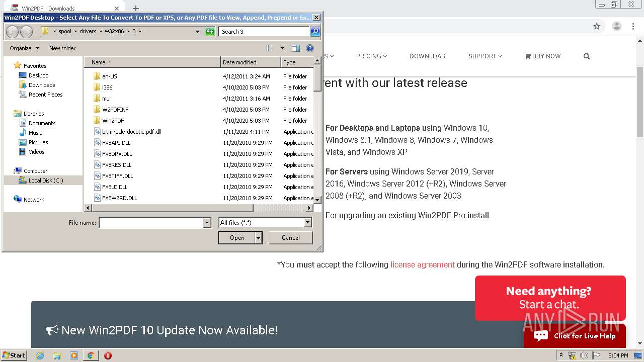Viewport: 644px width, 362px height.
Task: Click Windows Start button
Action: tap(14, 355)
